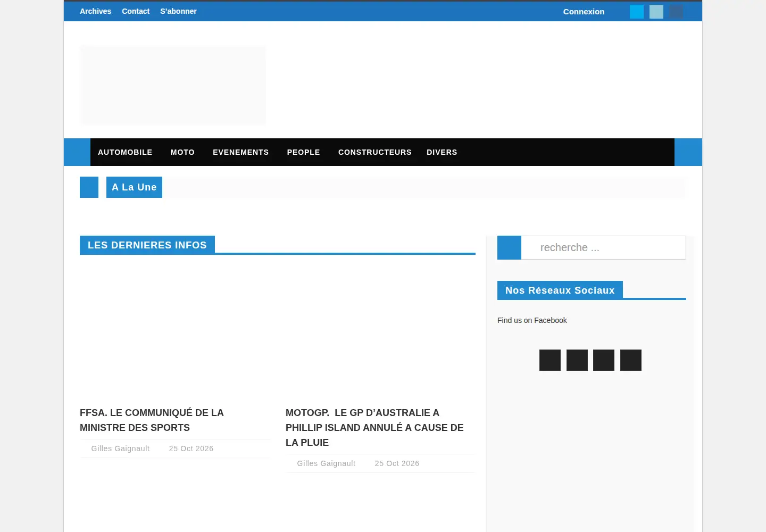This screenshot has width=766, height=532.
Task: Click the Find us on Facebook text
Action: (532, 320)
